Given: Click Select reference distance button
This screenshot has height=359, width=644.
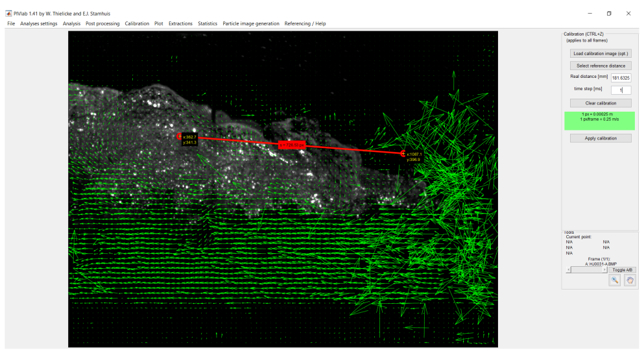Looking at the screenshot, I should point(601,66).
